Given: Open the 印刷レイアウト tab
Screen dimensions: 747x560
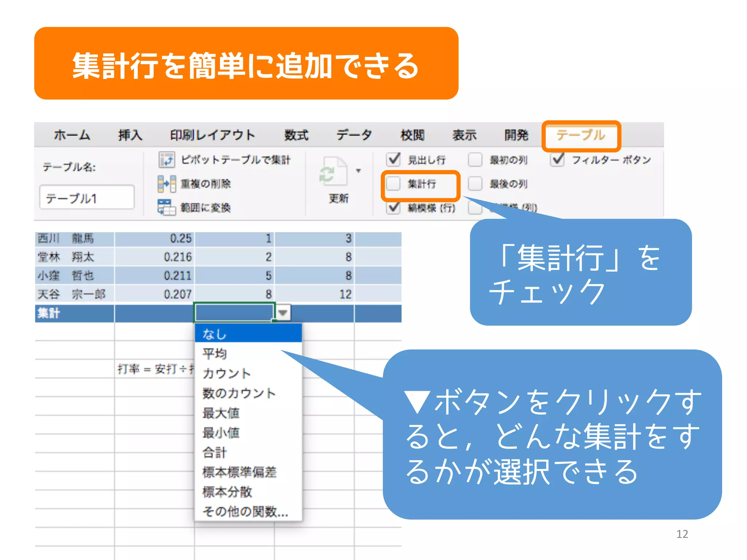Looking at the screenshot, I should point(213,135).
